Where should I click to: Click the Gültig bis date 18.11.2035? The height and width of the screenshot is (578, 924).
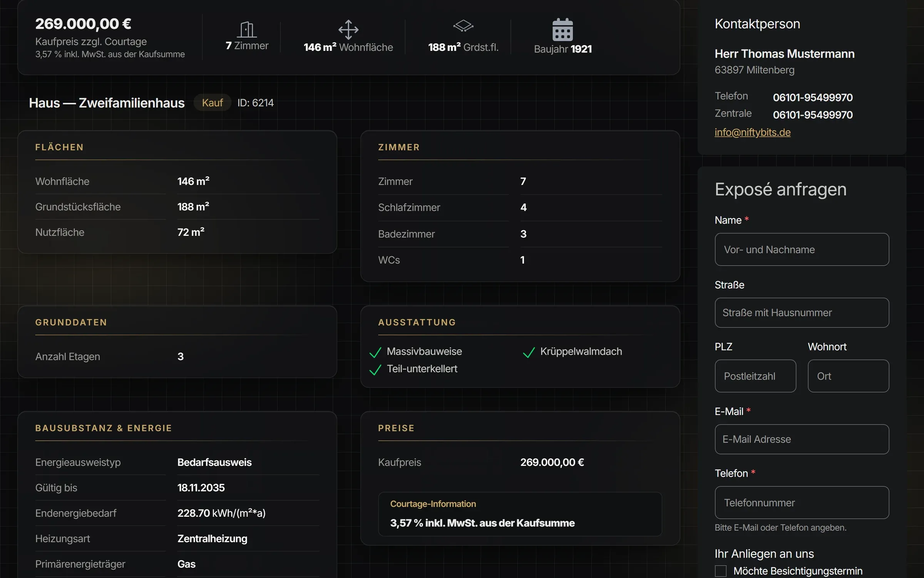pyautogui.click(x=201, y=487)
